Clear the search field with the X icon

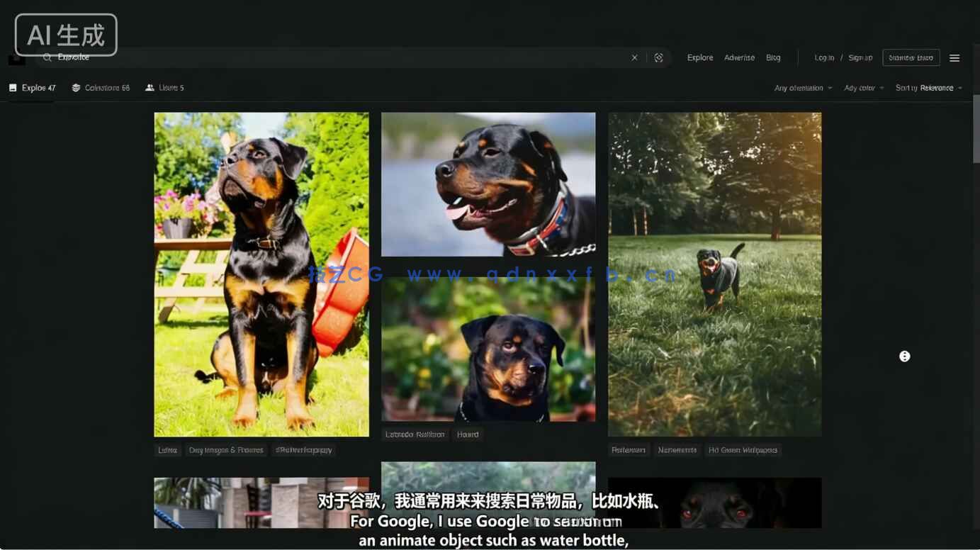[634, 58]
